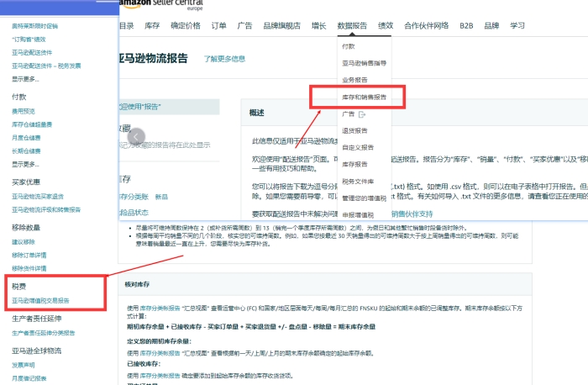Click the 销售伙伴支持 link
The height and width of the screenshot is (385, 588).
click(x=412, y=214)
